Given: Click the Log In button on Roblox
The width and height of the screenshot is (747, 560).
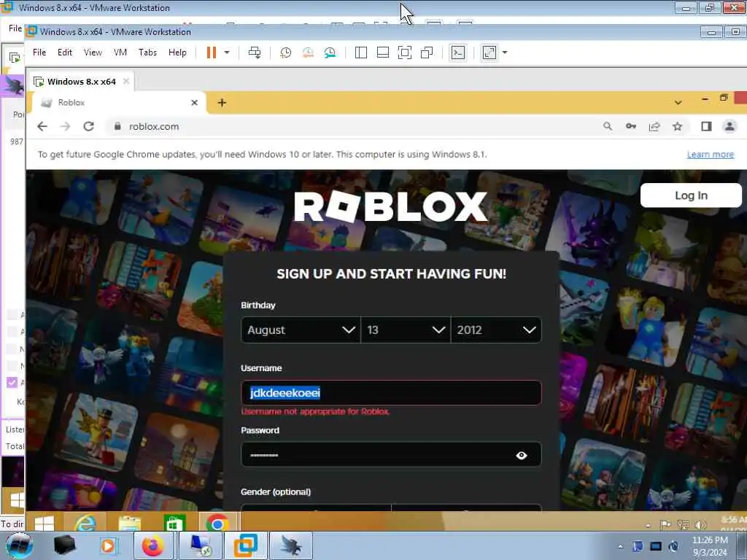Looking at the screenshot, I should (691, 195).
